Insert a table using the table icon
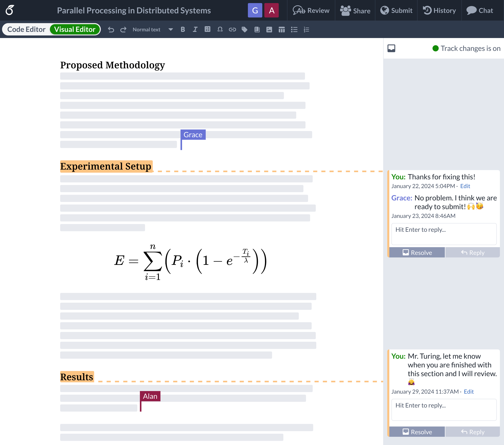The height and width of the screenshot is (445, 504). (x=281, y=30)
